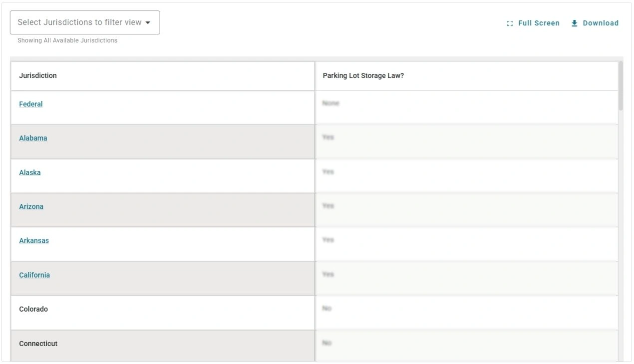Viewport: 634px width, 364px height.
Task: Select the Colorado table row
Action: coord(33,309)
